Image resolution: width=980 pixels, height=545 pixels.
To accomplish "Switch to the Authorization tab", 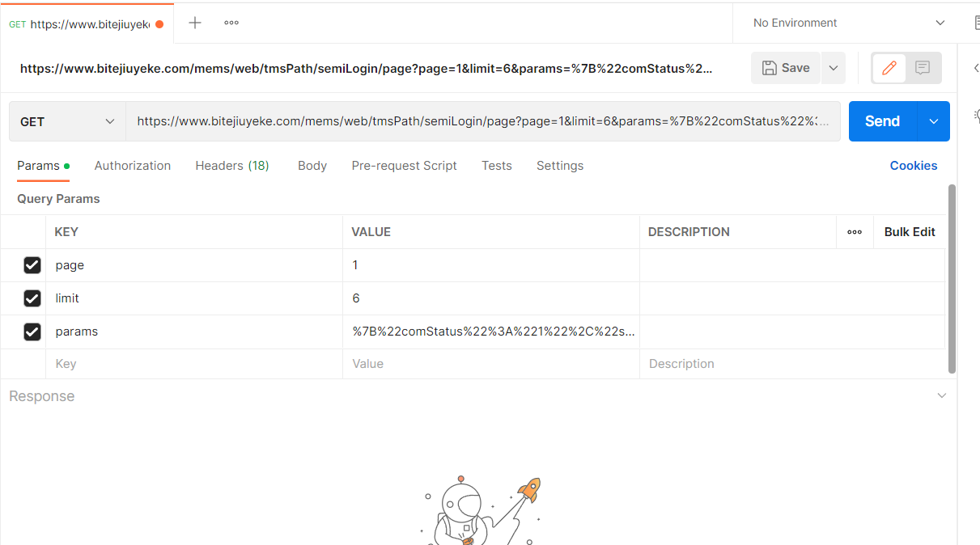I will click(x=133, y=166).
